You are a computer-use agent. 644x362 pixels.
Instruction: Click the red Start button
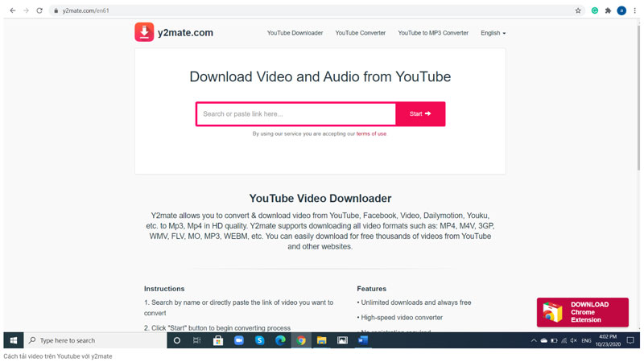pos(420,113)
